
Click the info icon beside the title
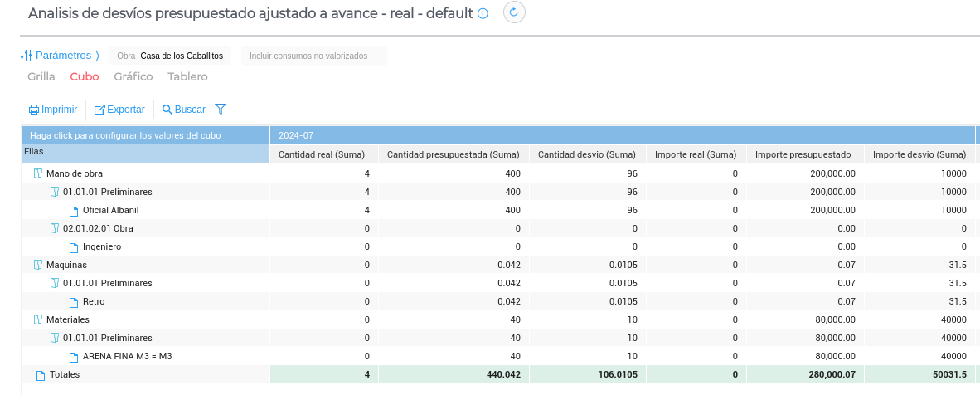pos(483,14)
